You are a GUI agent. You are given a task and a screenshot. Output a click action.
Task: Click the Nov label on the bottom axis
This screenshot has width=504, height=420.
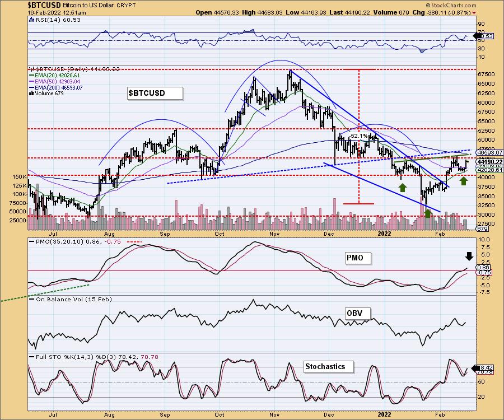pos(274,414)
